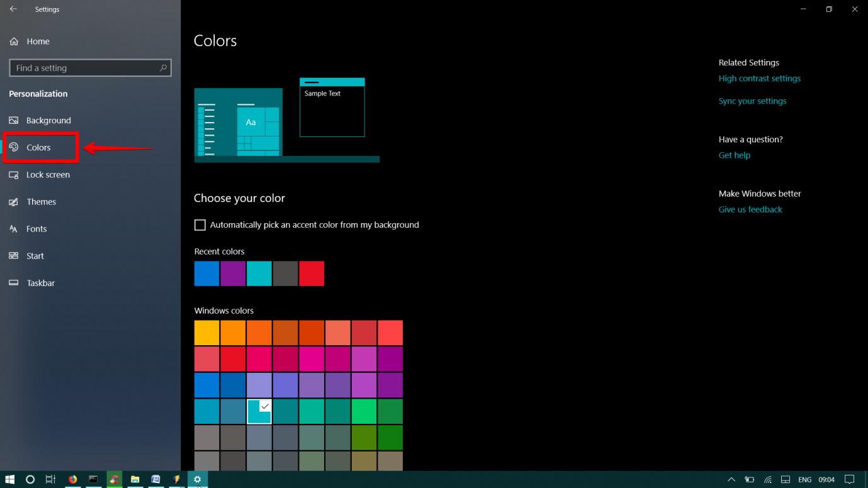Launch Firefox from the taskbar
Screen dimensions: 868x488
(72, 479)
